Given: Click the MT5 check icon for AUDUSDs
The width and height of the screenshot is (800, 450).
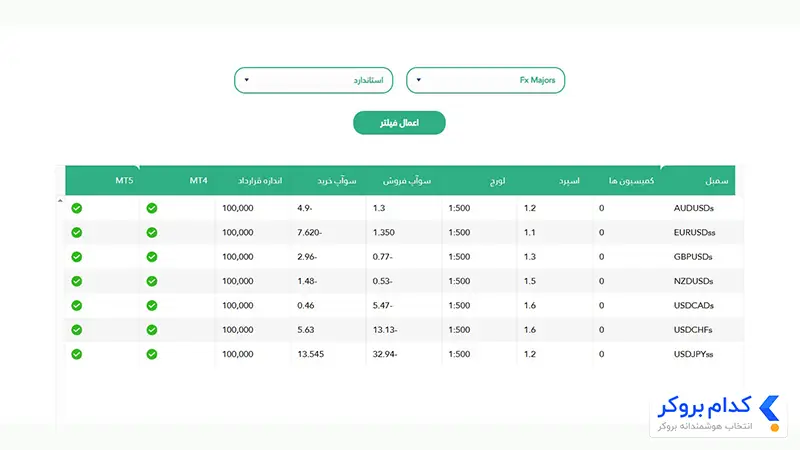Looking at the screenshot, I should pos(77,208).
